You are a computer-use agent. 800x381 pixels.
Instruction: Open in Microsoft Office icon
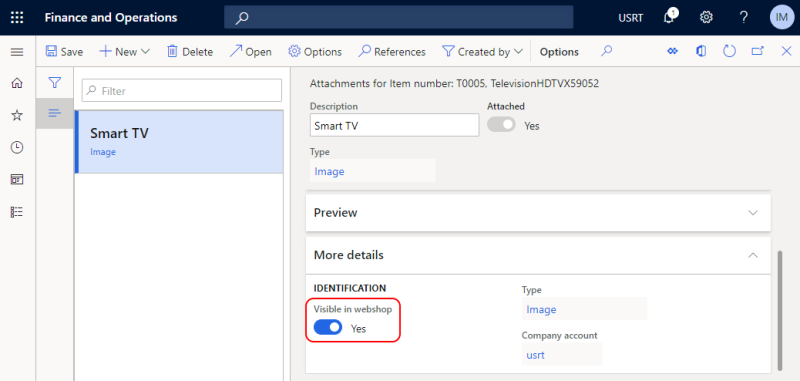pos(702,52)
